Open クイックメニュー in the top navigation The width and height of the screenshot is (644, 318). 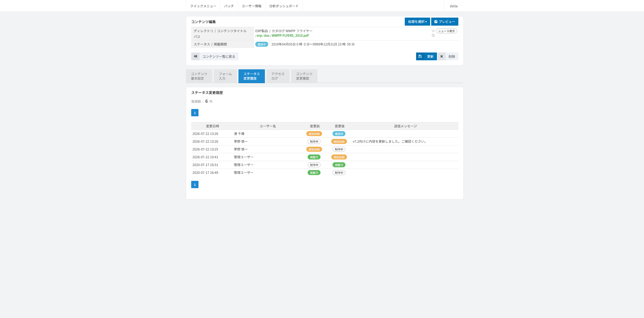tap(203, 6)
